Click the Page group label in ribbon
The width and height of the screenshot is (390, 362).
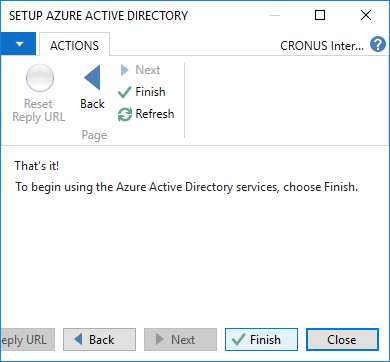94,135
